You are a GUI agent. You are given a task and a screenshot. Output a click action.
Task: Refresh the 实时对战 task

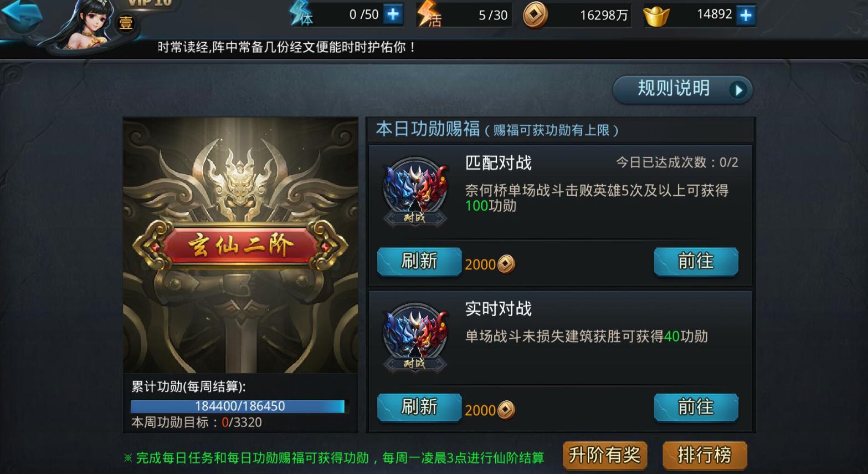click(419, 407)
